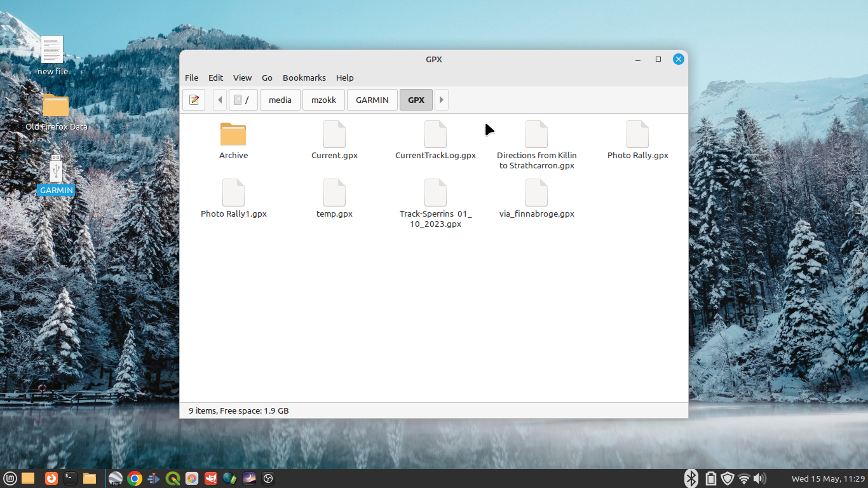Select 'Track-Sperrins 01_10_2023.gpx' file icon
The height and width of the screenshot is (488, 868).
pos(435,193)
